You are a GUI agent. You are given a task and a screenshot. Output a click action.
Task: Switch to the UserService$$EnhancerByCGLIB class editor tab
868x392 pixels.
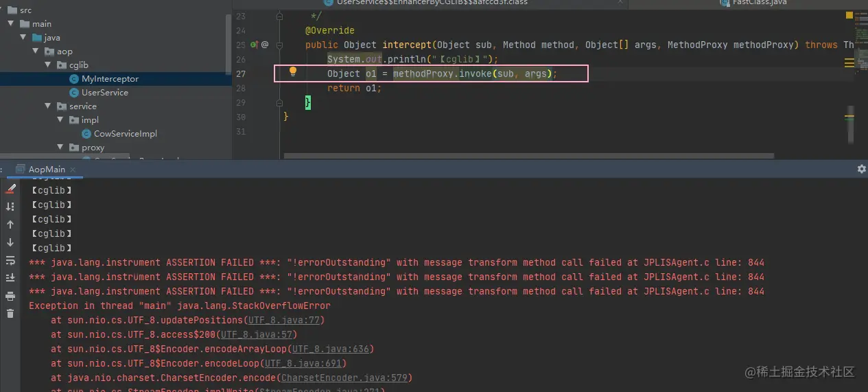coord(473,3)
